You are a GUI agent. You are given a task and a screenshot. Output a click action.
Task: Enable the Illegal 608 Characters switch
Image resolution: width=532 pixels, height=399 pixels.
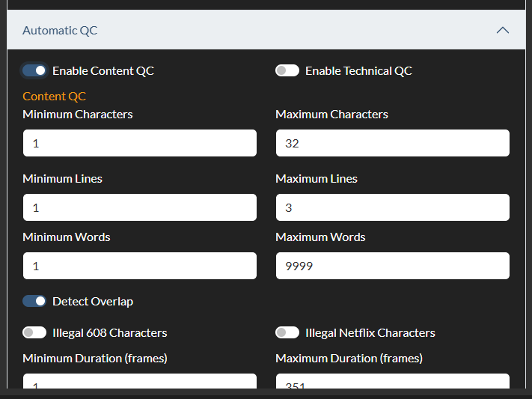coord(34,332)
